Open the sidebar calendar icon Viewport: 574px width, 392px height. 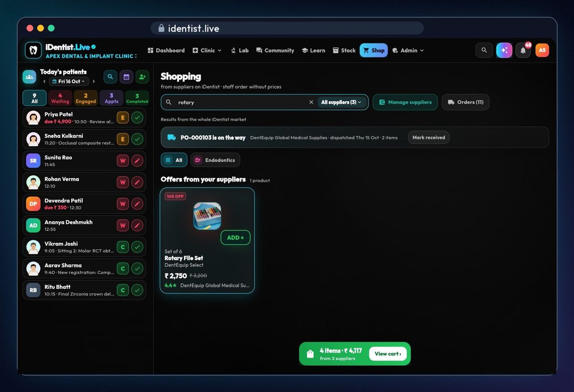click(x=126, y=76)
